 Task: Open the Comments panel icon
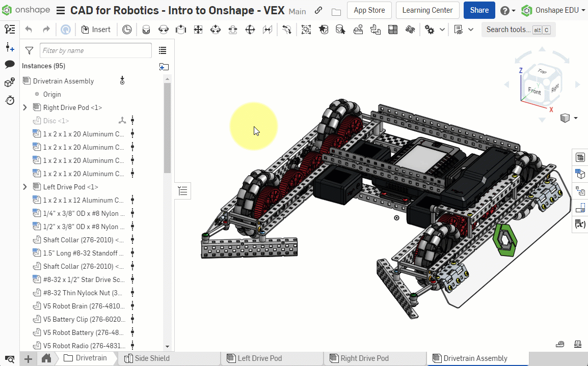pyautogui.click(x=9, y=64)
